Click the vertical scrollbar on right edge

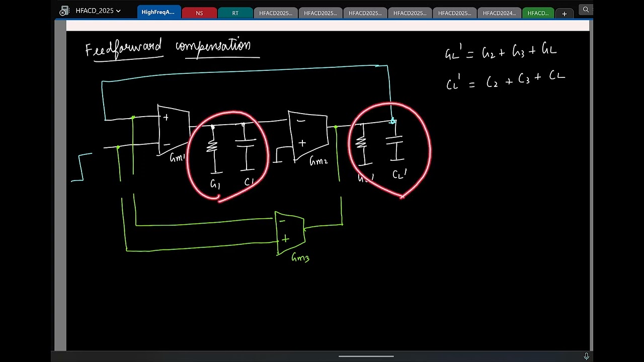[591, 186]
